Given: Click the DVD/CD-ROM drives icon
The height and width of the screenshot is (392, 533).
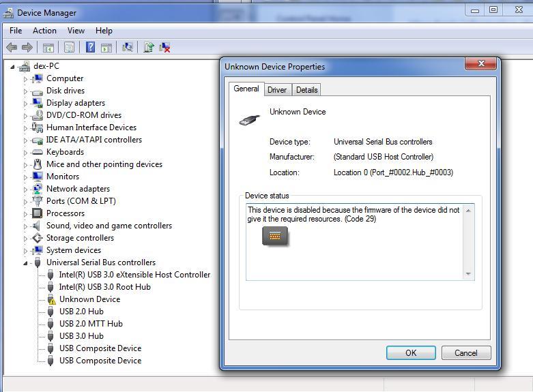Looking at the screenshot, I should point(37,115).
